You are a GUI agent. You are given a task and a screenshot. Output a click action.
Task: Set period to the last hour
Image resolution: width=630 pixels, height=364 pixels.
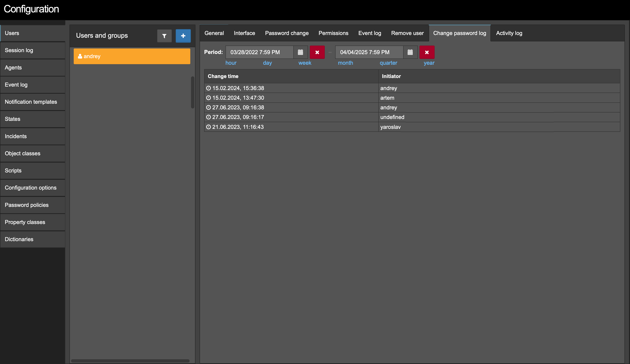231,63
